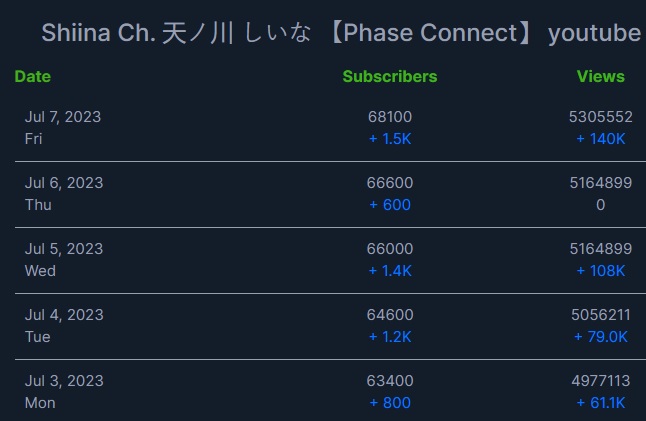Select the Jul 6, 2023 date cell
The width and height of the screenshot is (646, 421).
pyautogui.click(x=63, y=183)
